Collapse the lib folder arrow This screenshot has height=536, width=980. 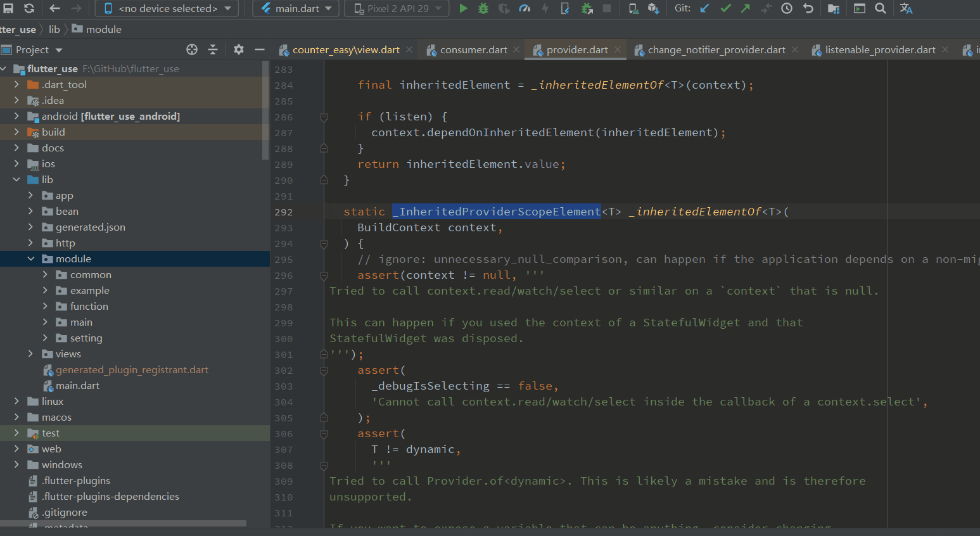(x=16, y=179)
